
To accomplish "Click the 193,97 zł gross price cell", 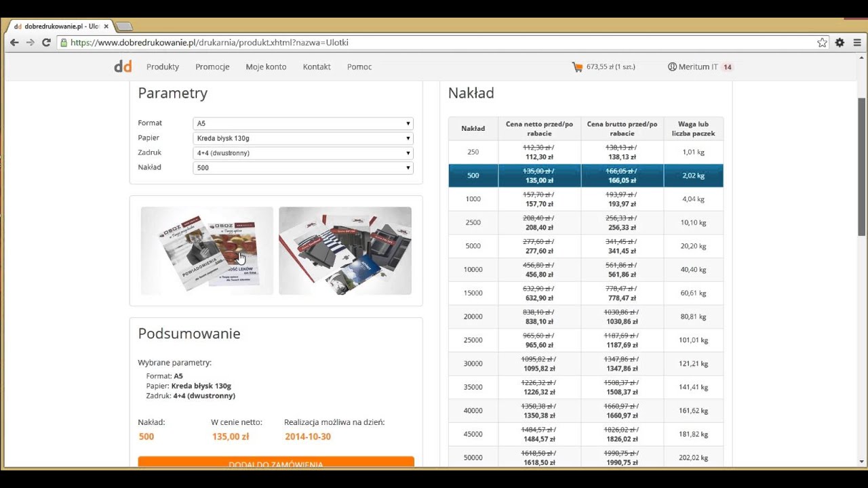I will point(622,199).
